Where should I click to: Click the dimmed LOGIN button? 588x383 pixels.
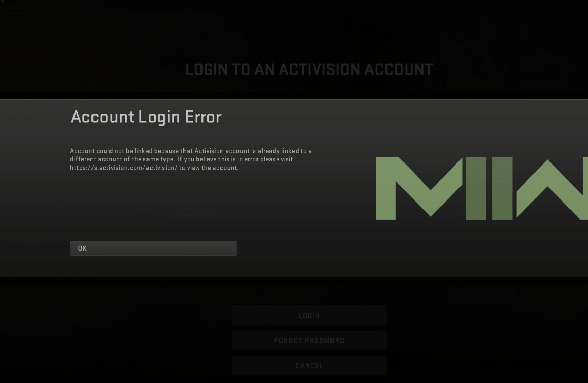(x=309, y=315)
